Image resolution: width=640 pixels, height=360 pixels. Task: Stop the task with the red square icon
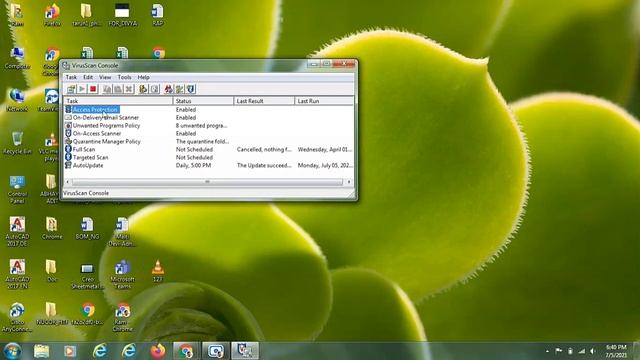93,89
